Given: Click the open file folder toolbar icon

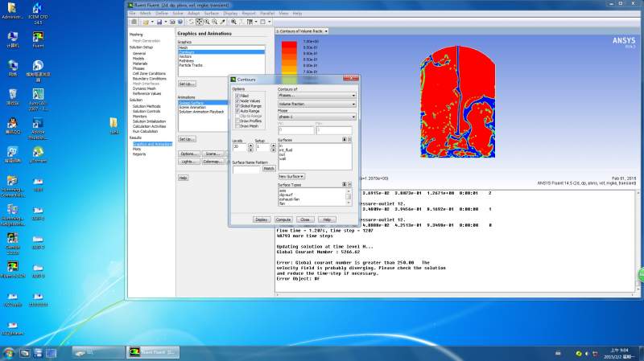Looking at the screenshot, I should 146,22.
